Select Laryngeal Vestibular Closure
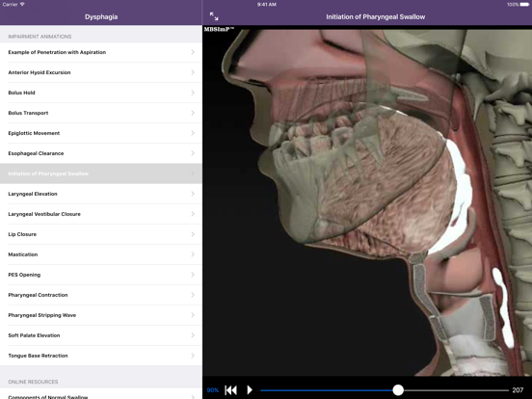Screen dimensions: 532x399 pyautogui.click(x=101, y=214)
